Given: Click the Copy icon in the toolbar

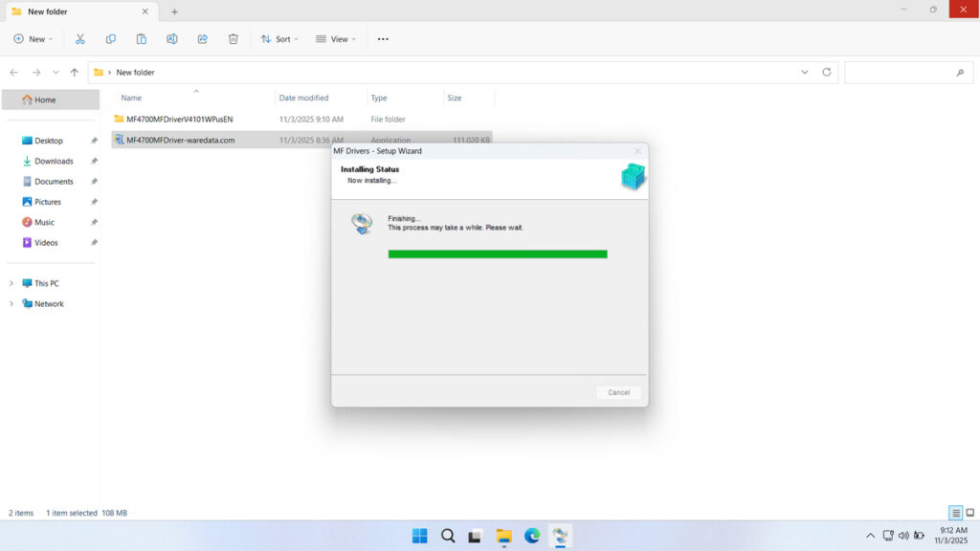Looking at the screenshot, I should (110, 38).
